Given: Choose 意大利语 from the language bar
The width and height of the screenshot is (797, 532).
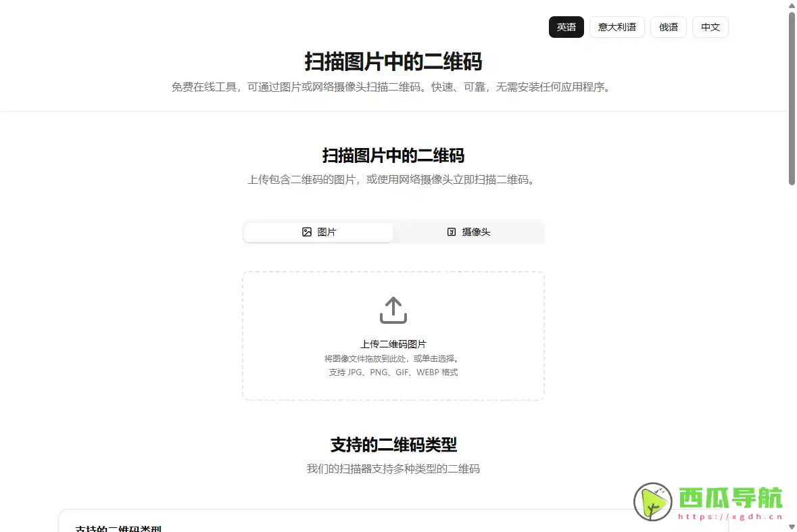Looking at the screenshot, I should 617,27.
